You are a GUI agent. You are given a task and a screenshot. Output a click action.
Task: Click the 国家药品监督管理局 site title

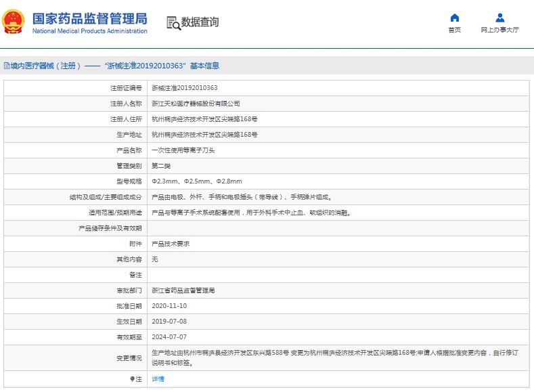pyautogui.click(x=89, y=18)
